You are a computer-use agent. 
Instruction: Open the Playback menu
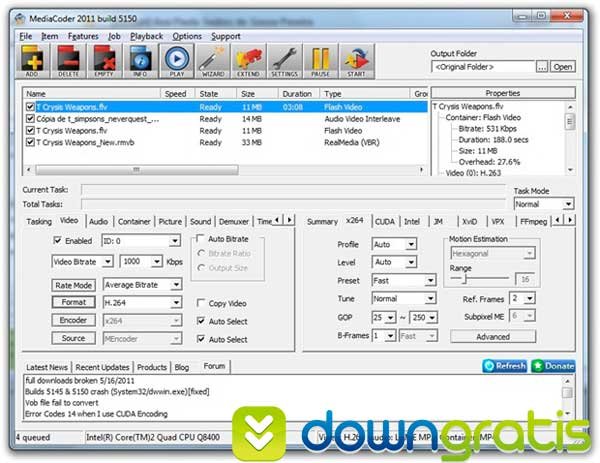tap(147, 36)
